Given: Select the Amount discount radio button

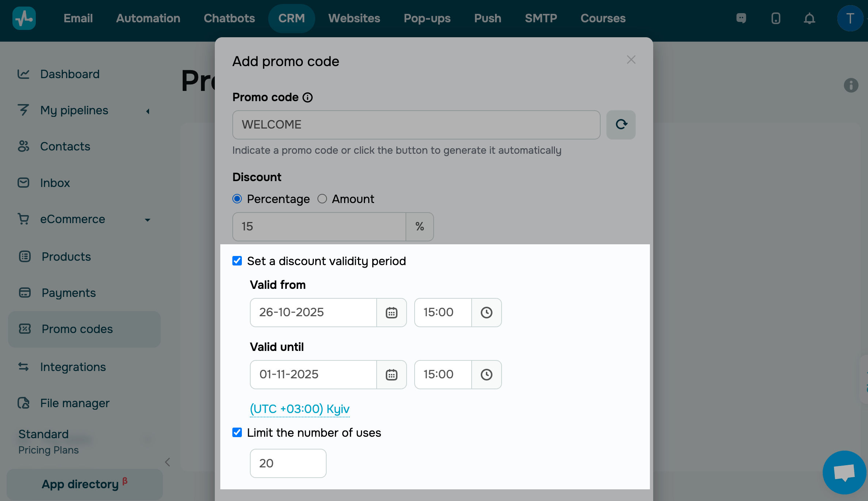Looking at the screenshot, I should [x=322, y=199].
